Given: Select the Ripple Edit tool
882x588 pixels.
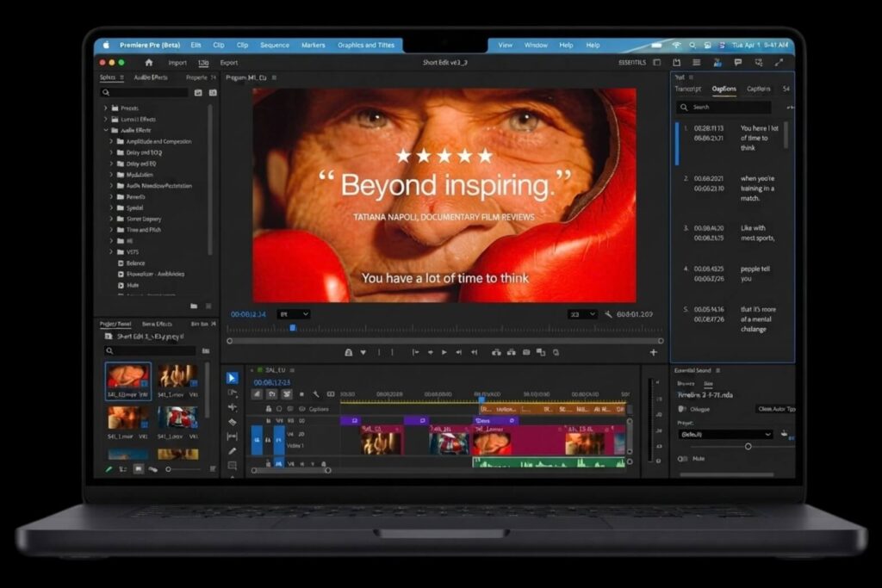Looking at the screenshot, I should pyautogui.click(x=232, y=407).
